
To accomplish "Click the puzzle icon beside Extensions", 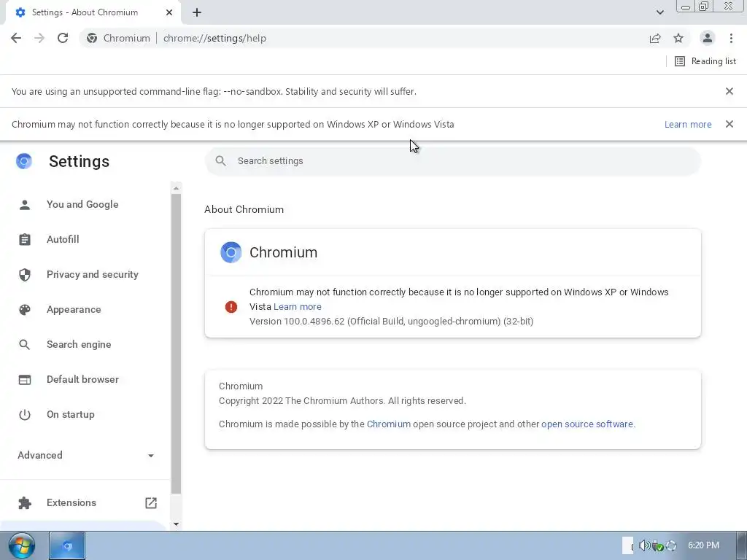I will (24, 503).
